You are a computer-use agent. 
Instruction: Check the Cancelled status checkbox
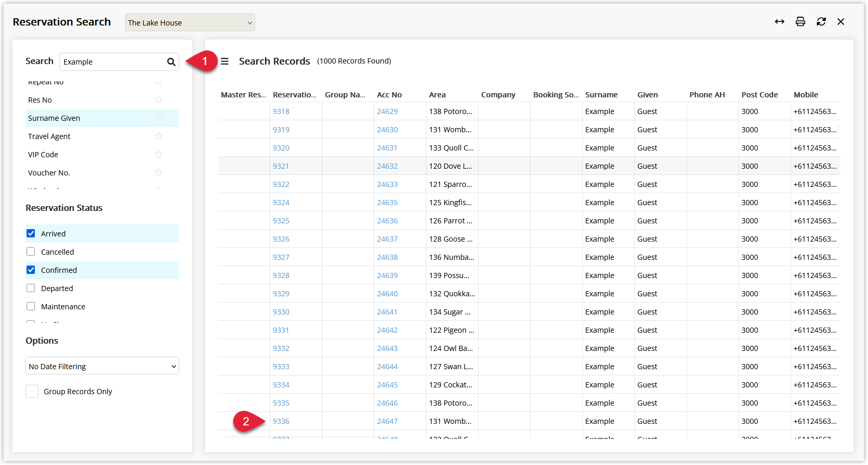[31, 252]
